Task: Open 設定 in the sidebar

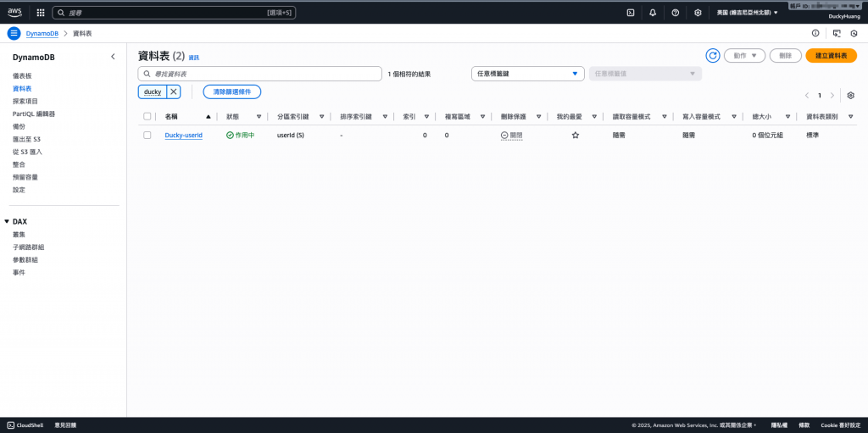Action: coord(19,190)
